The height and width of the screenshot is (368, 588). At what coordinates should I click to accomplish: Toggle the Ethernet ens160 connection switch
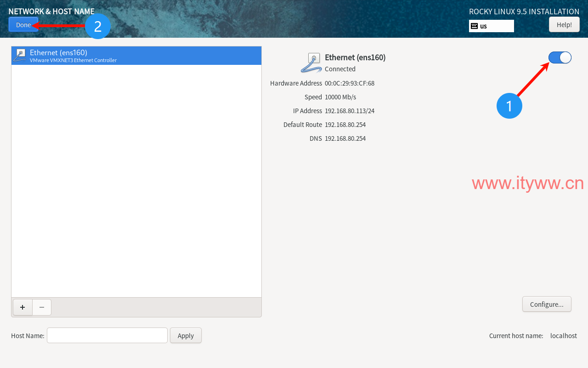(560, 57)
